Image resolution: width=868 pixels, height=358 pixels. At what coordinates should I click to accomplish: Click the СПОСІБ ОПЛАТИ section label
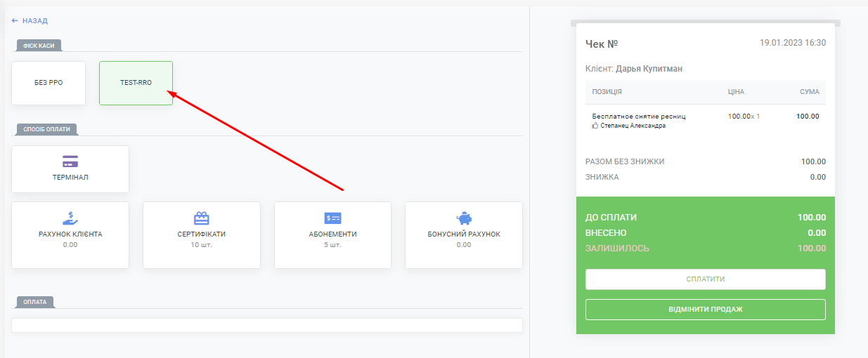(46, 129)
